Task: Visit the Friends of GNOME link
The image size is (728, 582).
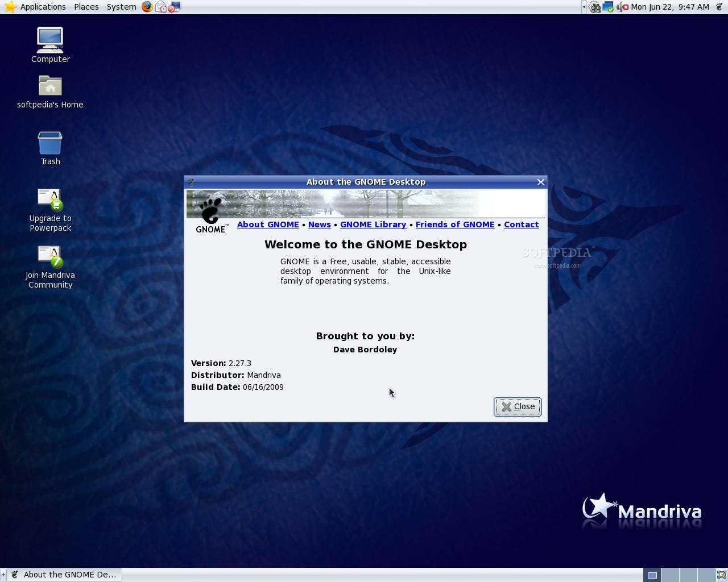Action: click(x=455, y=225)
